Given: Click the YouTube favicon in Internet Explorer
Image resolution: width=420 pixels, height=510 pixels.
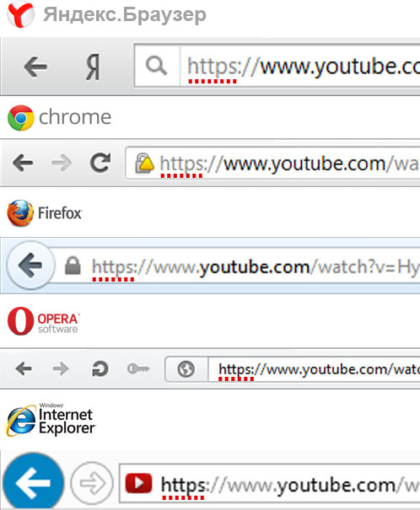Looking at the screenshot, I should pyautogui.click(x=138, y=483).
